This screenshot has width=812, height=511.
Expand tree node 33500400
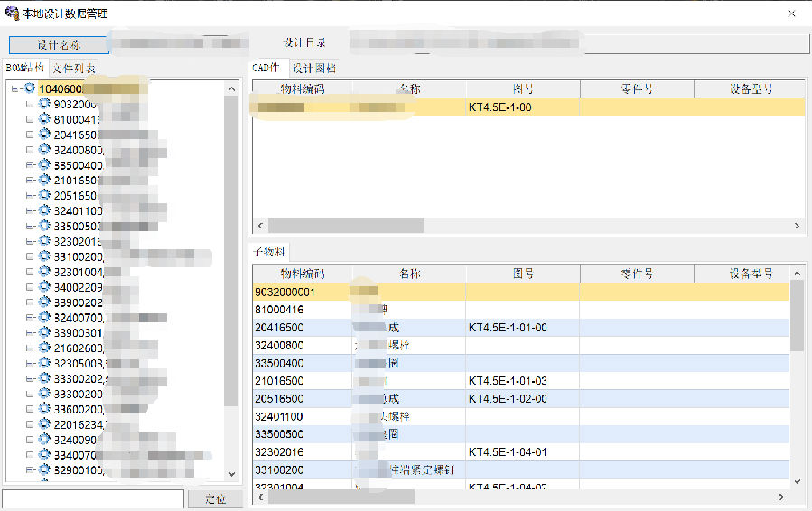(x=30, y=165)
